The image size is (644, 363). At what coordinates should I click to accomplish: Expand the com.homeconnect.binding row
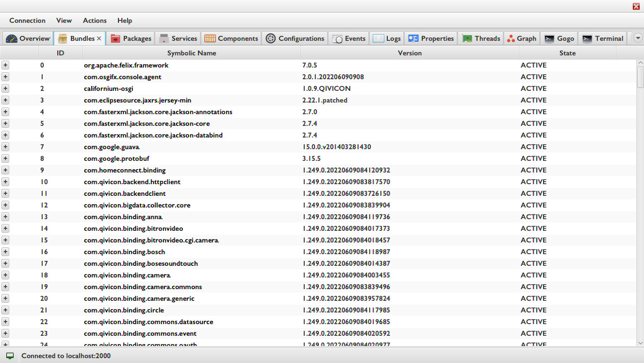pos(5,170)
